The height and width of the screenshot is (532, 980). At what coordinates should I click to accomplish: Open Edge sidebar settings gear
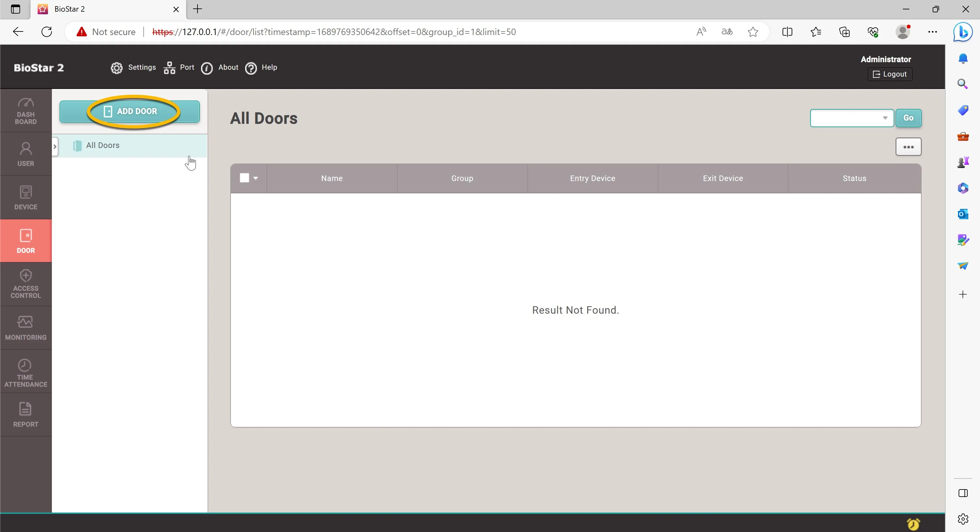click(963, 519)
